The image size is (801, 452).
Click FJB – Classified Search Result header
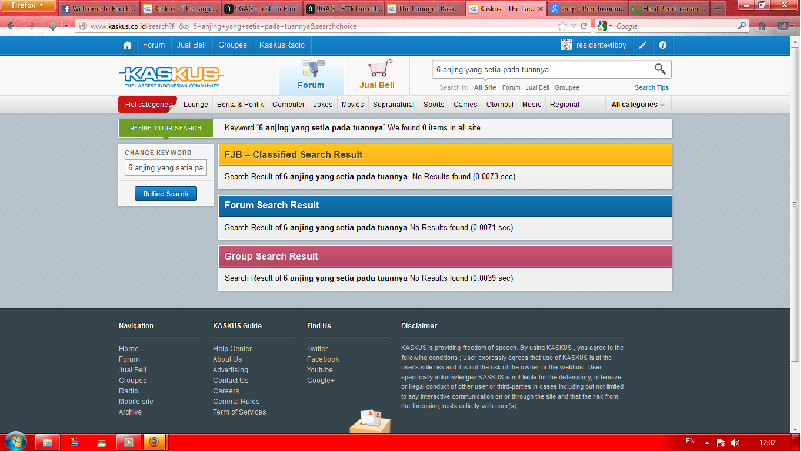pyautogui.click(x=445, y=155)
